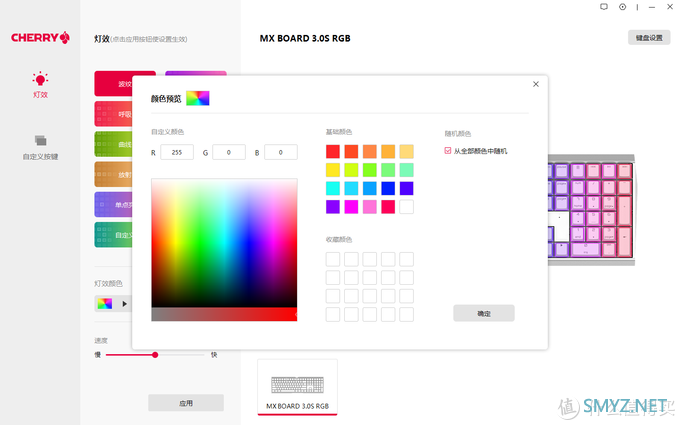680x425 pixels.
Task: Choose the purple basic color swatch
Action: 333,207
